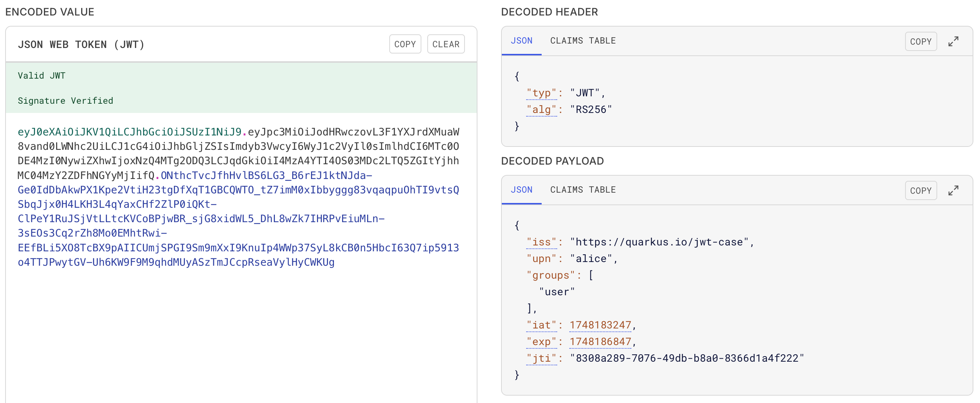The height and width of the screenshot is (403, 980).
Task: Click the "exp" claim key in payload
Action: (541, 342)
